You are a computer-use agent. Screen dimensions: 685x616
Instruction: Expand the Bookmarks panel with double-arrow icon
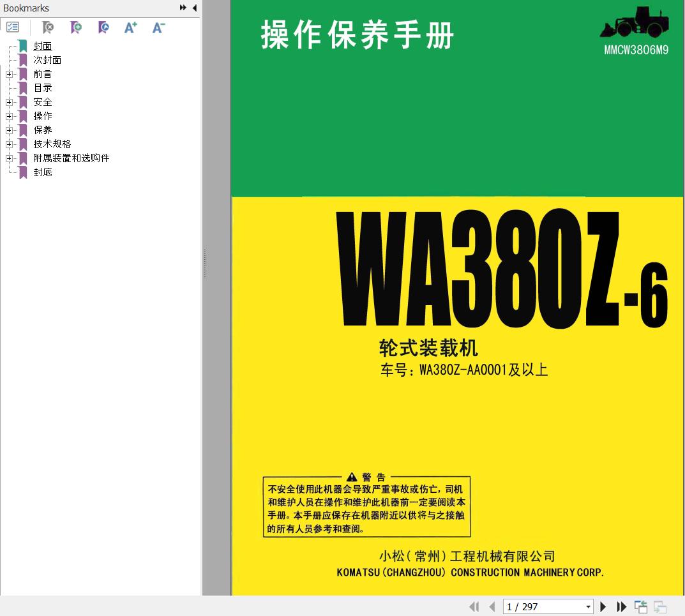[x=183, y=8]
